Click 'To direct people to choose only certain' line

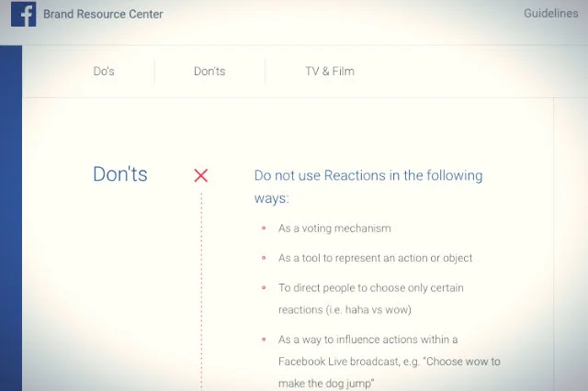371,287
